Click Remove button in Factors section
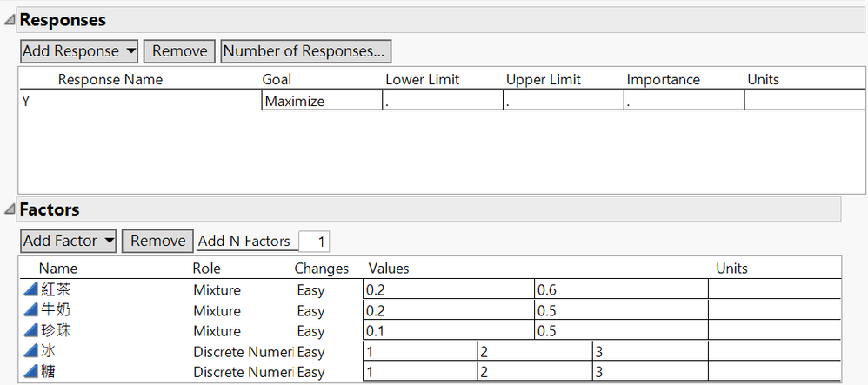The image size is (868, 385). [157, 241]
